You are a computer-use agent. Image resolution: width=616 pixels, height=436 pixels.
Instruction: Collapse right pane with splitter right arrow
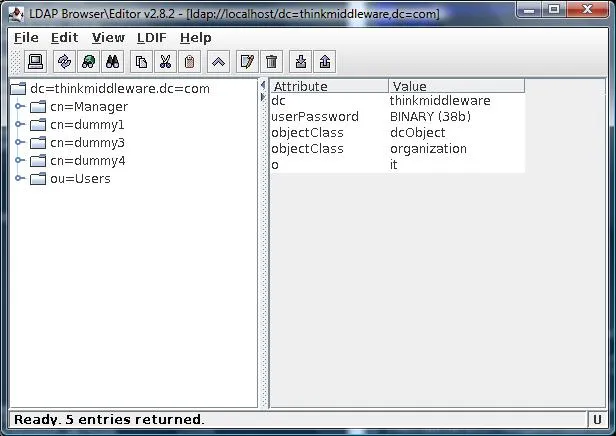pyautogui.click(x=263, y=97)
